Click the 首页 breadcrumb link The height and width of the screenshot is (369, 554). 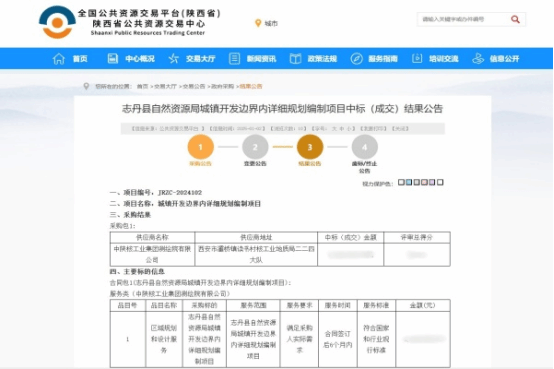click(x=142, y=86)
